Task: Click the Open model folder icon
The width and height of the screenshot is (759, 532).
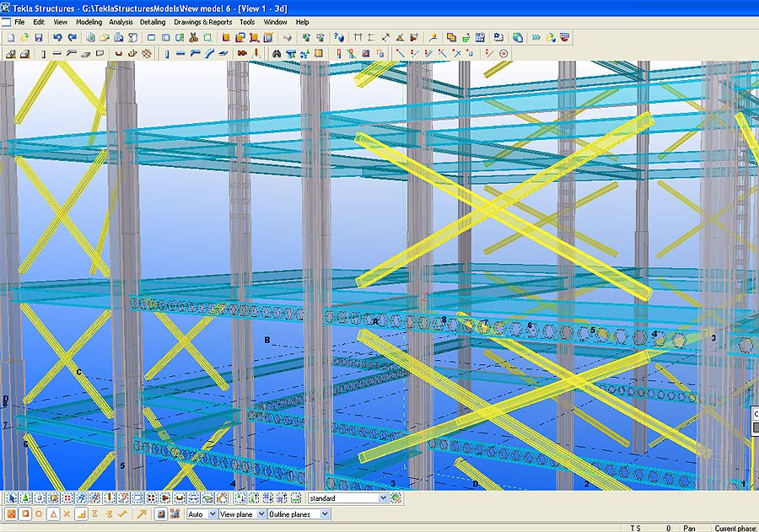Action: [x=24, y=38]
